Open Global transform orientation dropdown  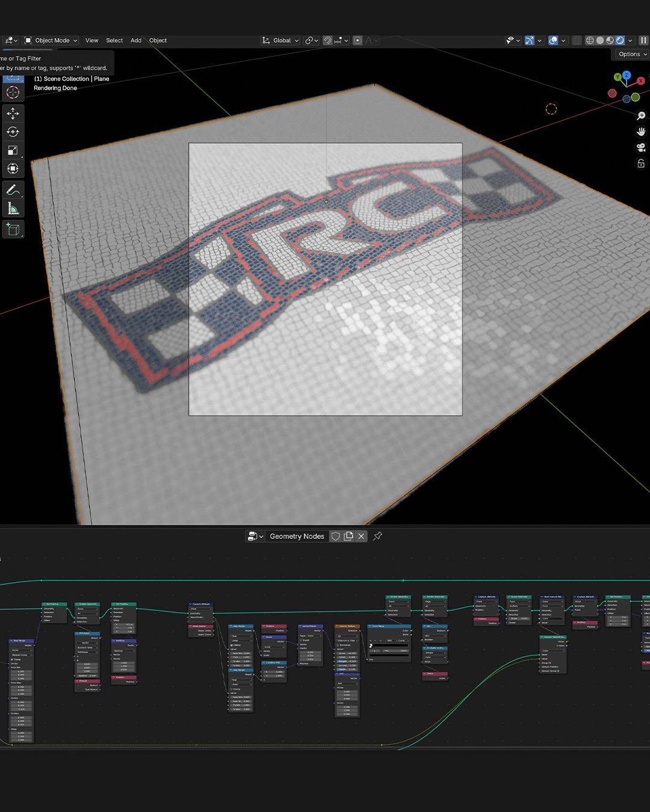click(280, 40)
